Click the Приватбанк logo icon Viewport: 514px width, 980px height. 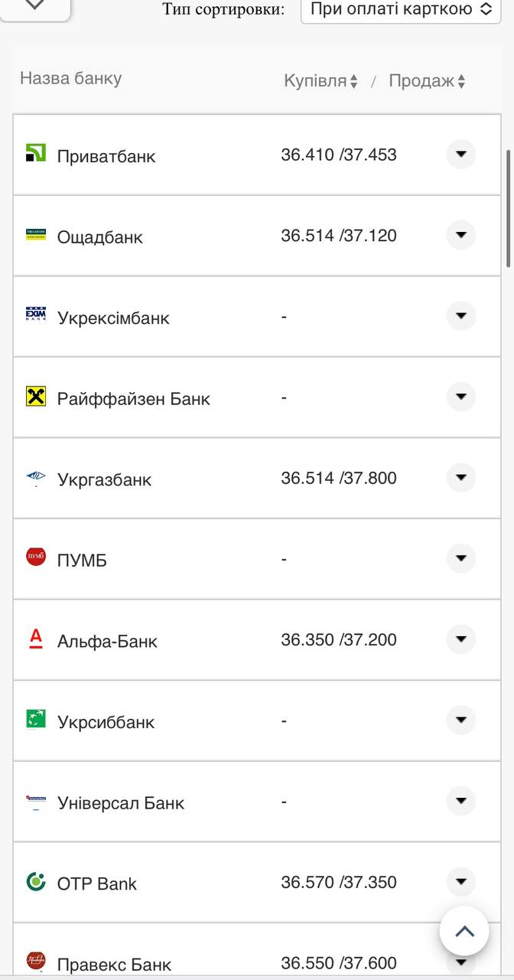point(36,152)
